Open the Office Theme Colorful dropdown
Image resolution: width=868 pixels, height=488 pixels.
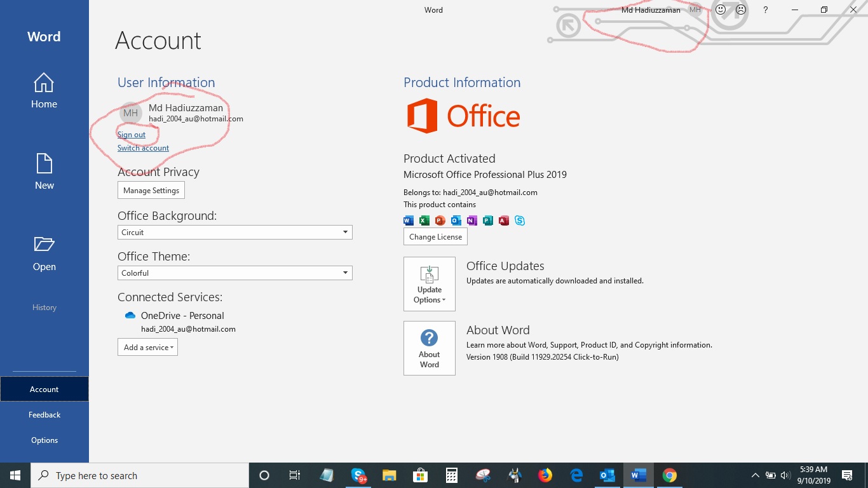pos(234,273)
